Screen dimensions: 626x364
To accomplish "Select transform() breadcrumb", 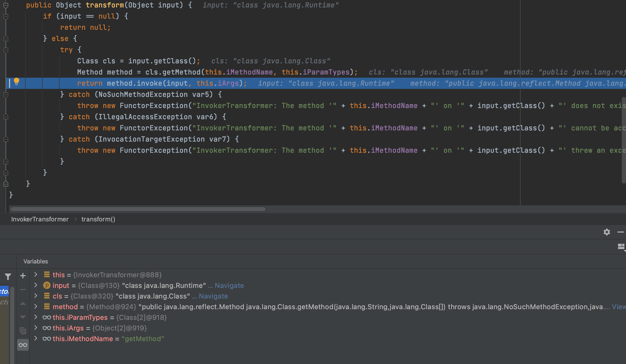I will click(x=98, y=219).
